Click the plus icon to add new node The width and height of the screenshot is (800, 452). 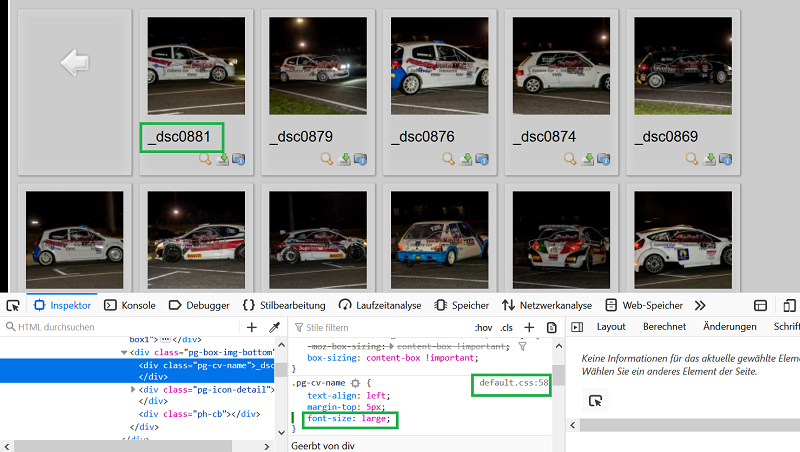(x=252, y=327)
